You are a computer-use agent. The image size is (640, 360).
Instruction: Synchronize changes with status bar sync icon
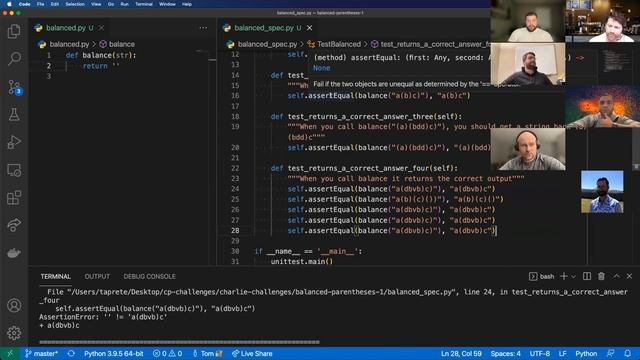(x=71, y=353)
